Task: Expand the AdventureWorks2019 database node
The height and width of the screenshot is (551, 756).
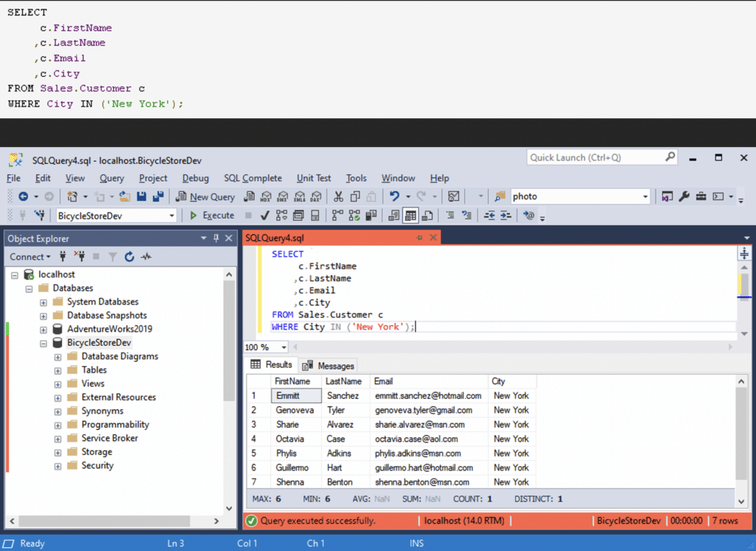Action: tap(44, 330)
